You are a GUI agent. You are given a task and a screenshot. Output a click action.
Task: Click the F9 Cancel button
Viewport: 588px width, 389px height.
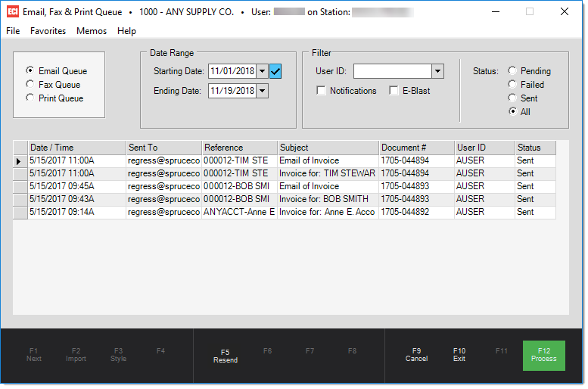[416, 354]
